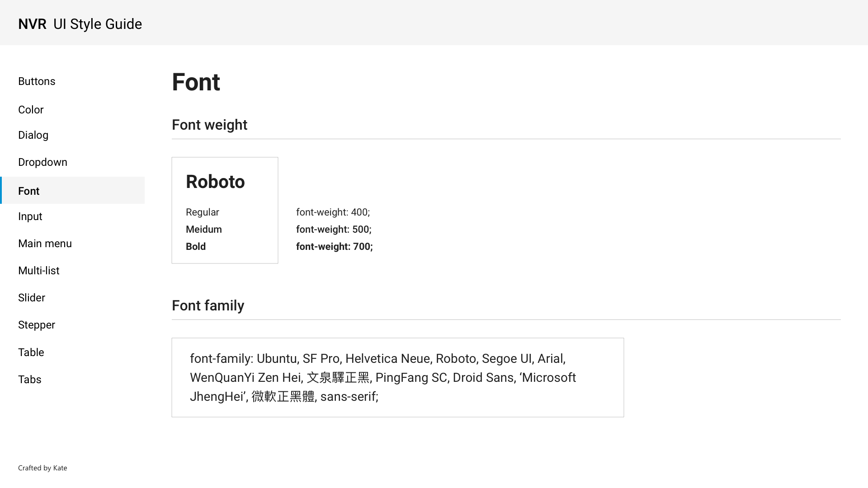868x488 pixels.
Task: Navigate to the Input page
Action: [x=30, y=216]
